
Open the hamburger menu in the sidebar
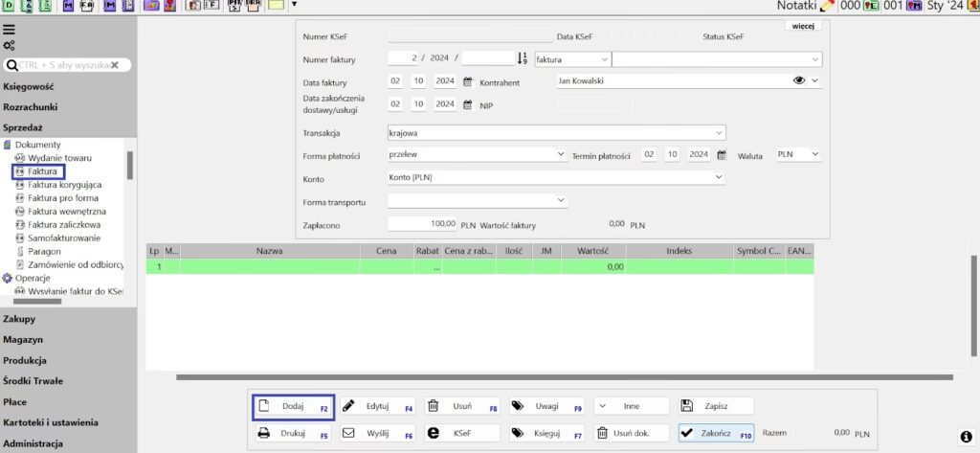(x=9, y=30)
